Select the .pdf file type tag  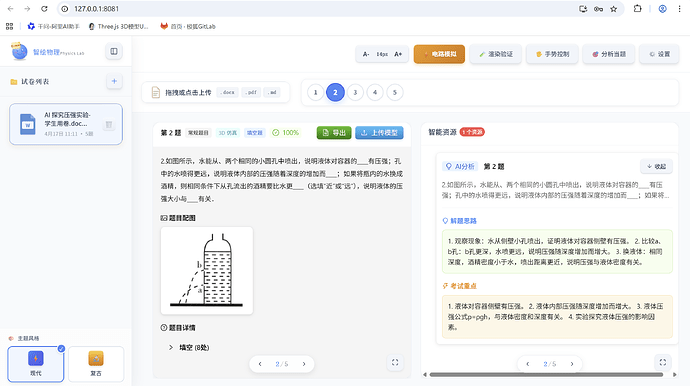click(x=251, y=92)
